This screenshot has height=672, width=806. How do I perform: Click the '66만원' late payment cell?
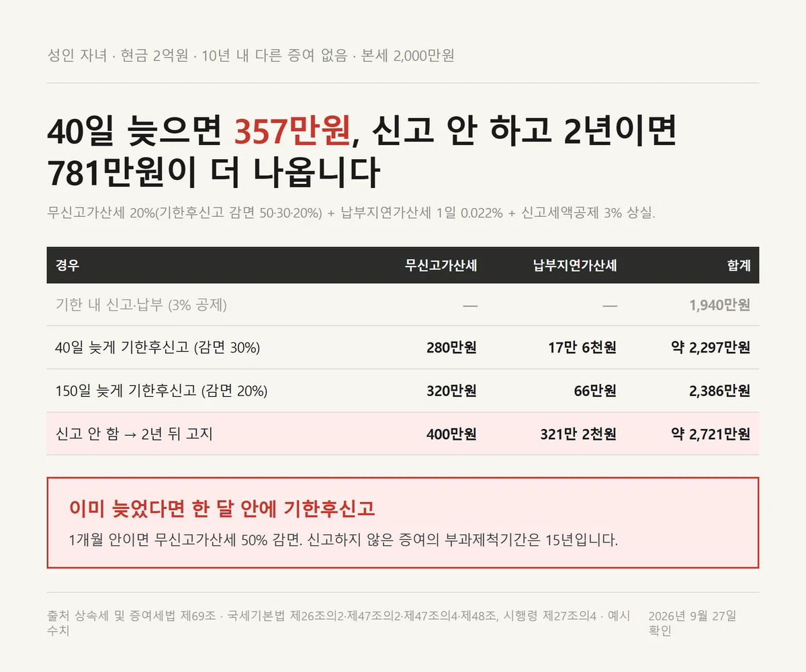[x=595, y=391]
